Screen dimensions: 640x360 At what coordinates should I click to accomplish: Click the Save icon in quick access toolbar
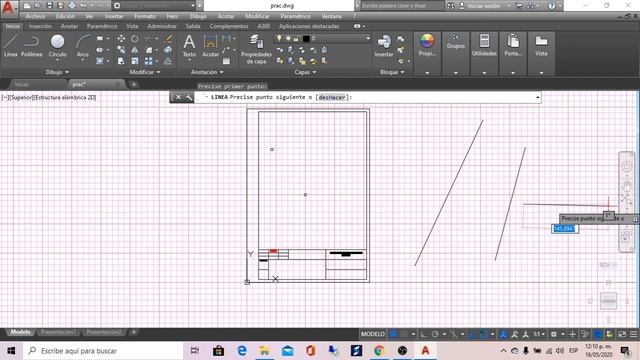pos(49,6)
